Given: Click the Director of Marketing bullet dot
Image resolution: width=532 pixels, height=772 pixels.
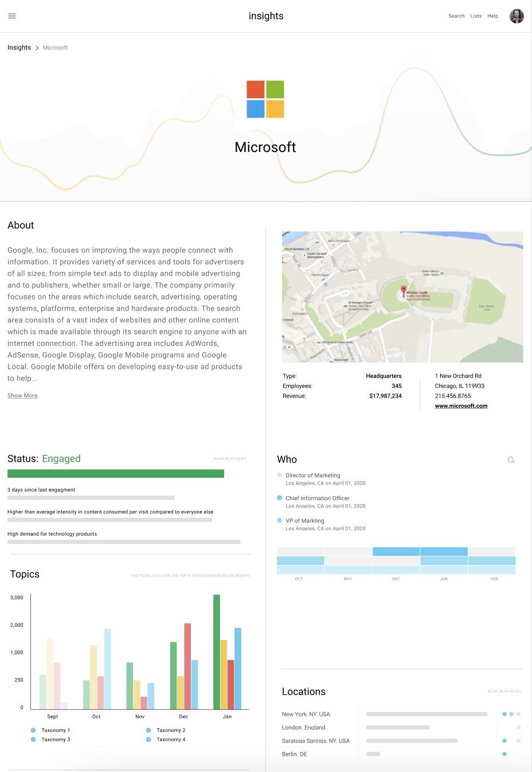Looking at the screenshot, I should click(280, 475).
